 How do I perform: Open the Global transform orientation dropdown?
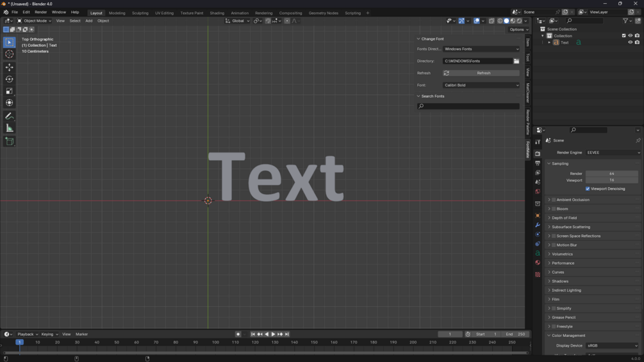point(237,21)
